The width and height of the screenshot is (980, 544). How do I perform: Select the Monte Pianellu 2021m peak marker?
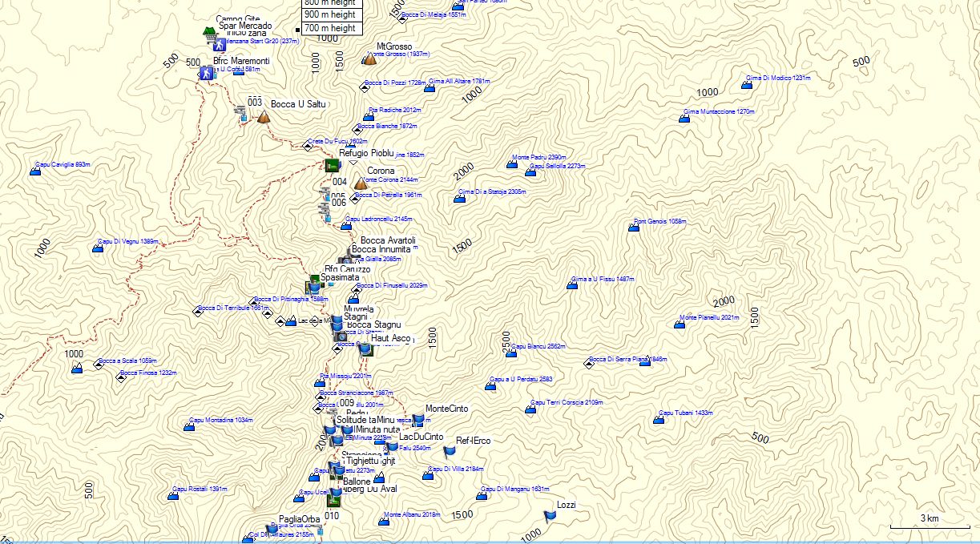680,324
